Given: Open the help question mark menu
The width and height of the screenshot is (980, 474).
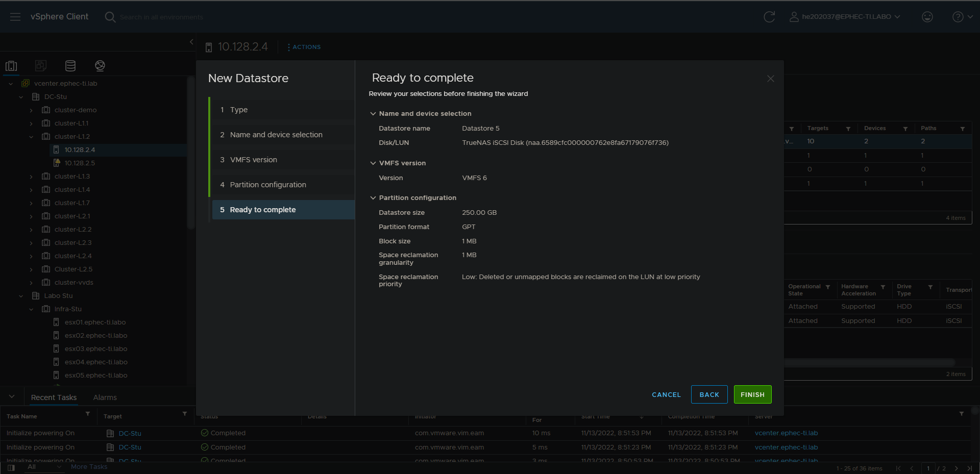Looking at the screenshot, I should tap(962, 17).
